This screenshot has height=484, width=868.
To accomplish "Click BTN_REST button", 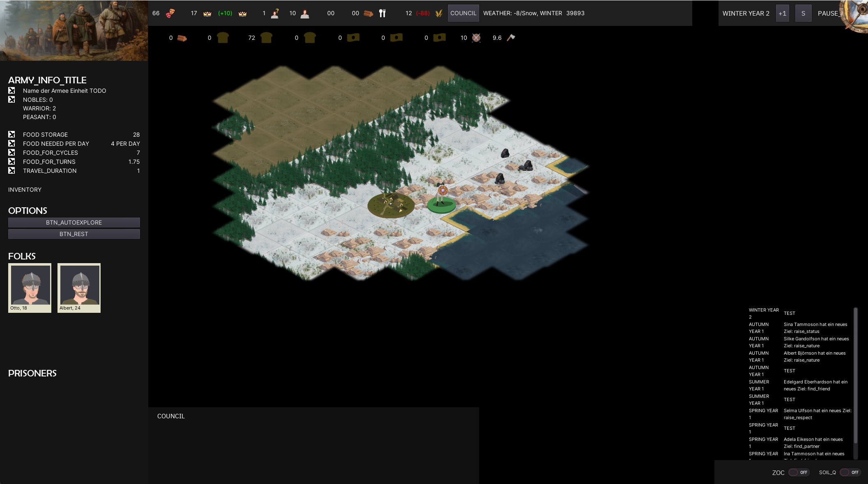I will [74, 234].
